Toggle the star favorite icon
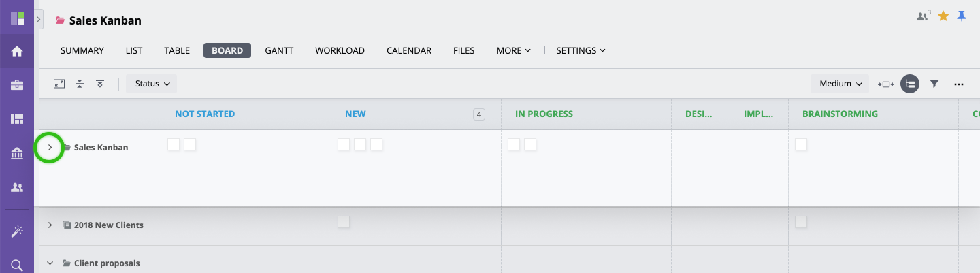980x273 pixels. (x=943, y=16)
